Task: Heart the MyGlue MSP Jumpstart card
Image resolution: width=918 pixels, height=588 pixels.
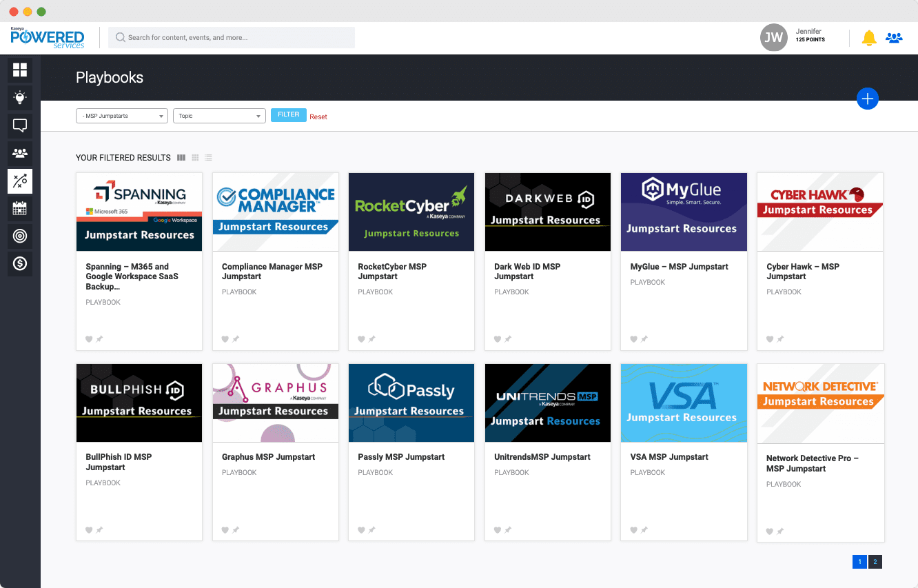Action: (x=634, y=339)
